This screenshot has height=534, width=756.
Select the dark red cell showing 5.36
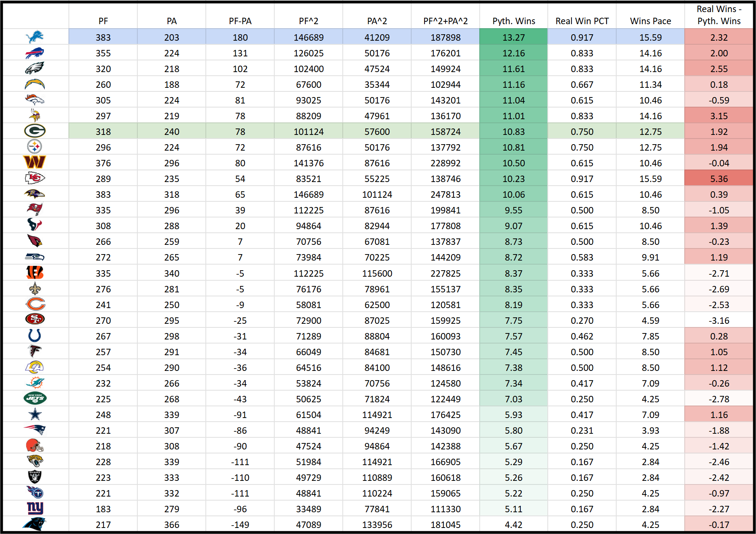pos(719,178)
